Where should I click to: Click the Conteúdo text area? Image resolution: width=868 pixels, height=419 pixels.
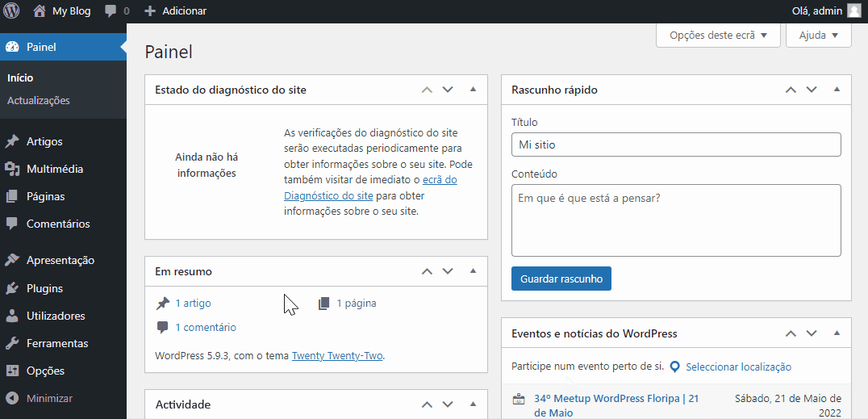(x=676, y=220)
